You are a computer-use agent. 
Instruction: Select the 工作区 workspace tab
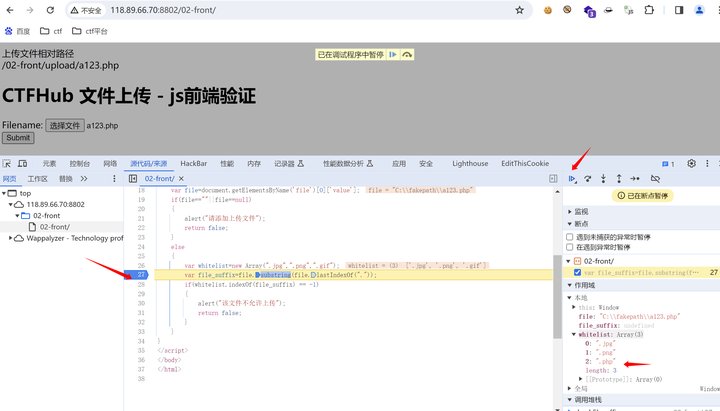(x=37, y=179)
